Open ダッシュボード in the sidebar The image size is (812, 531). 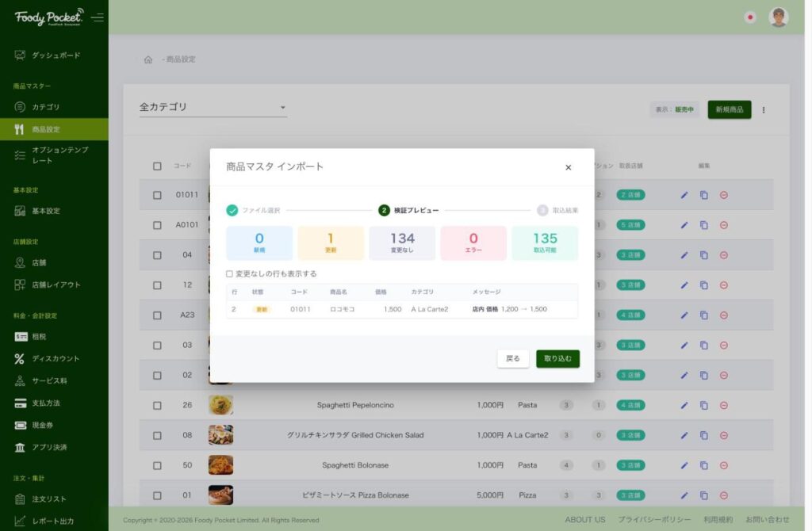[x=55, y=55]
